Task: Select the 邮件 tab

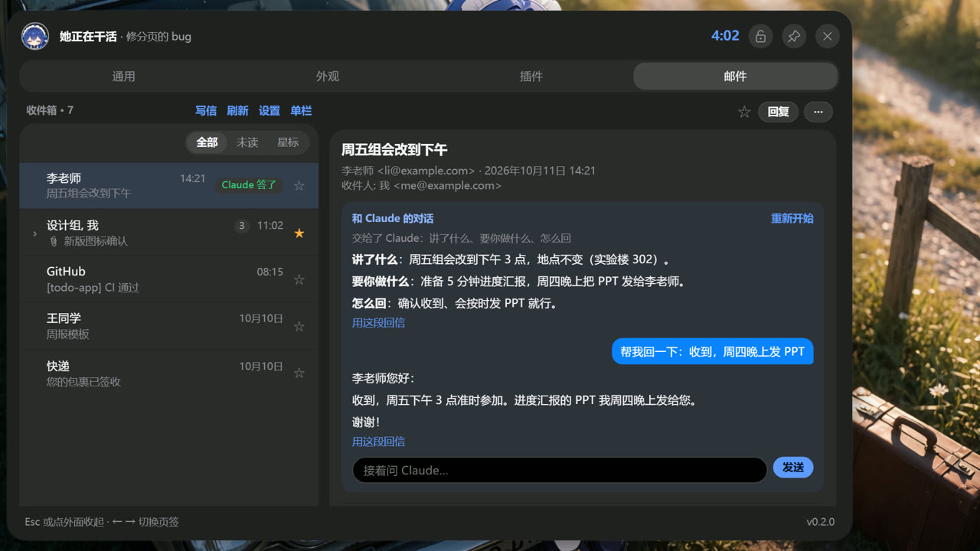Action: (x=735, y=77)
